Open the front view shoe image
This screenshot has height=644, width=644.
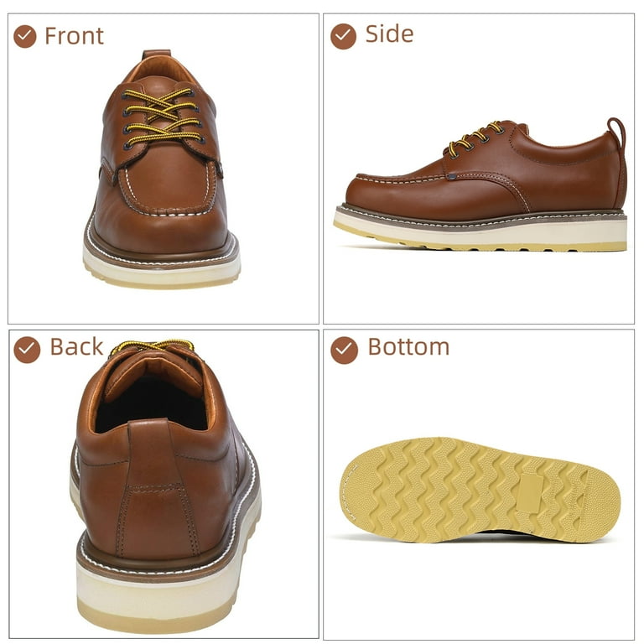[161, 169]
